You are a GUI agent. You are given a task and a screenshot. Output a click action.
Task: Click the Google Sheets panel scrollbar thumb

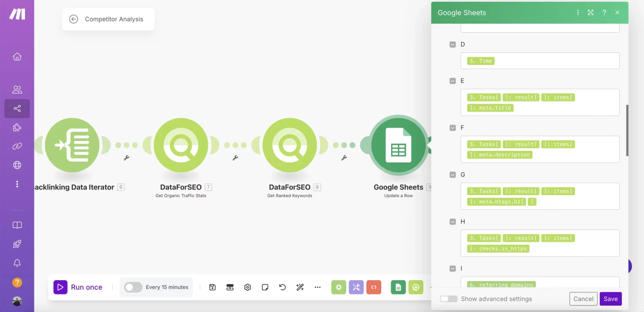627,130
